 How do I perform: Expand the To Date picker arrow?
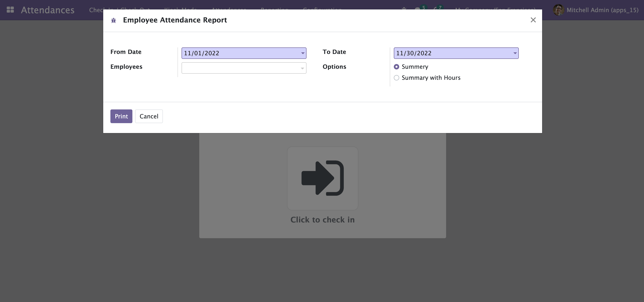coord(515,53)
